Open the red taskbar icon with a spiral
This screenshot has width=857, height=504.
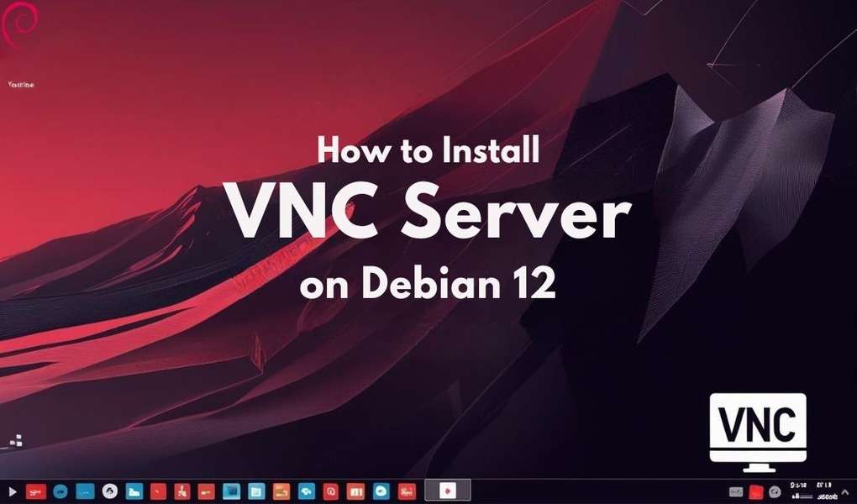click(x=331, y=492)
